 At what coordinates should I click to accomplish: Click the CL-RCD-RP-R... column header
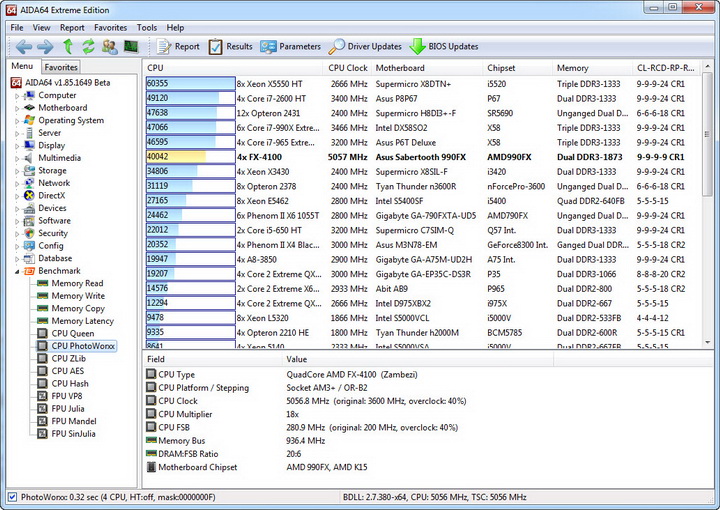coord(666,68)
